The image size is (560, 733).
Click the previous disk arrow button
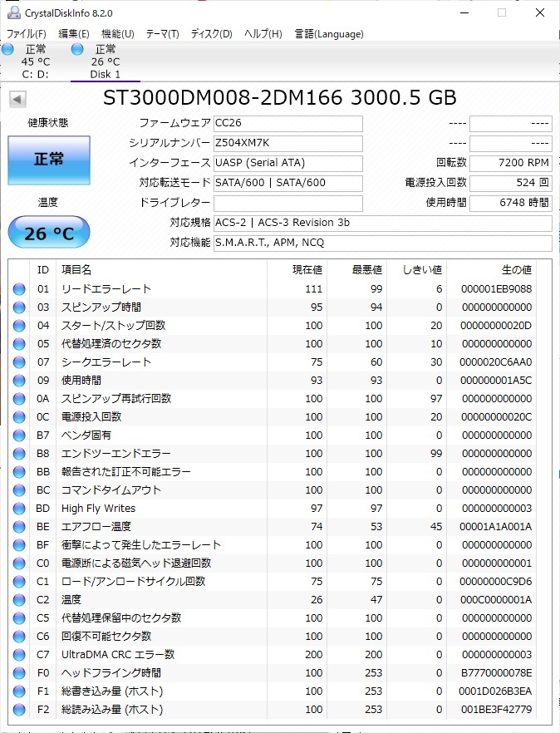[17, 99]
